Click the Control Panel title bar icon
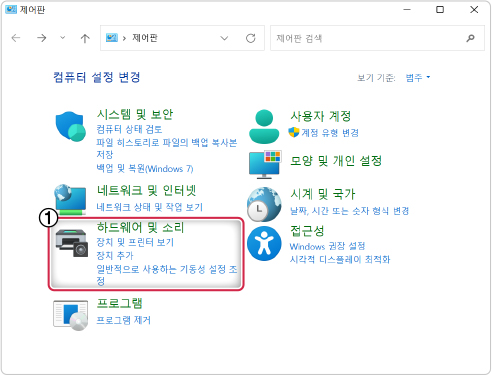Screen dimensions: 492x375 point(11,9)
